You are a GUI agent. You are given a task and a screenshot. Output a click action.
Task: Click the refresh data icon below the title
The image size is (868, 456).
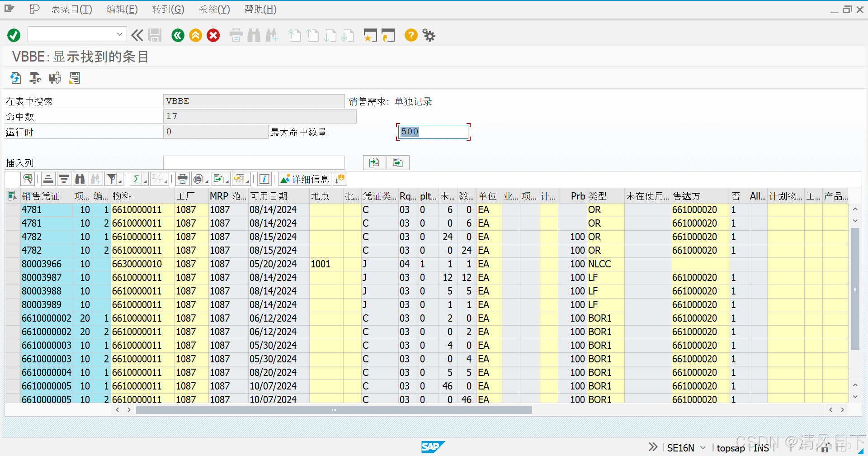[x=15, y=78]
